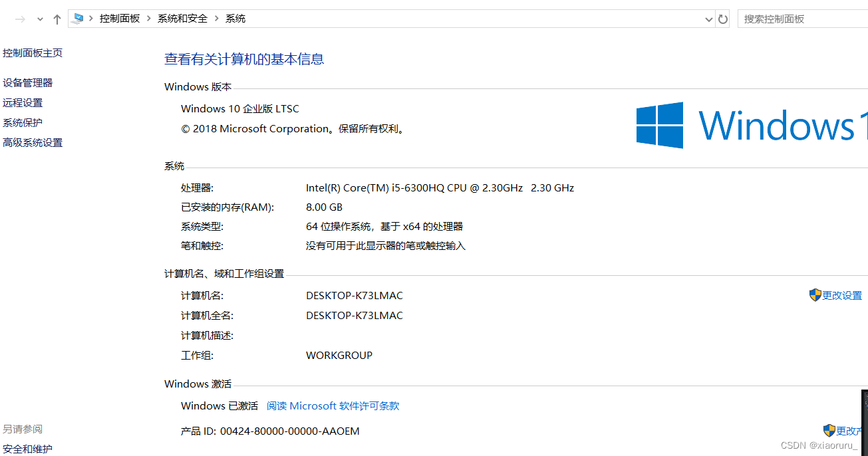This screenshot has height=456, width=868.
Task: Click the 搜索控制面板 search field
Action: tap(802, 19)
